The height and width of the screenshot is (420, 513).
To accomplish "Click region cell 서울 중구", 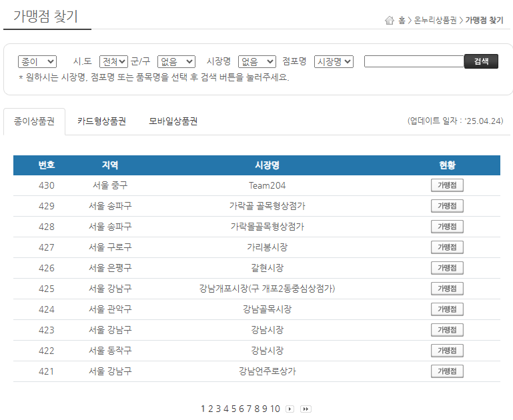I will [110, 185].
